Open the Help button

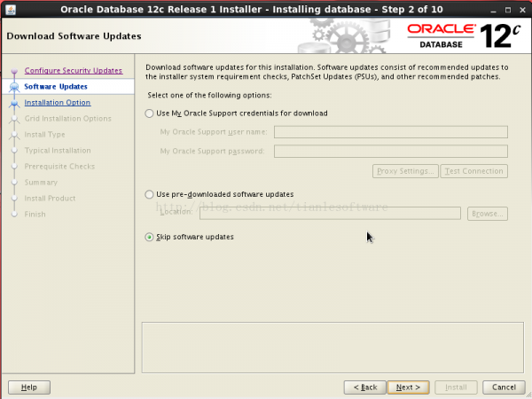pos(29,387)
